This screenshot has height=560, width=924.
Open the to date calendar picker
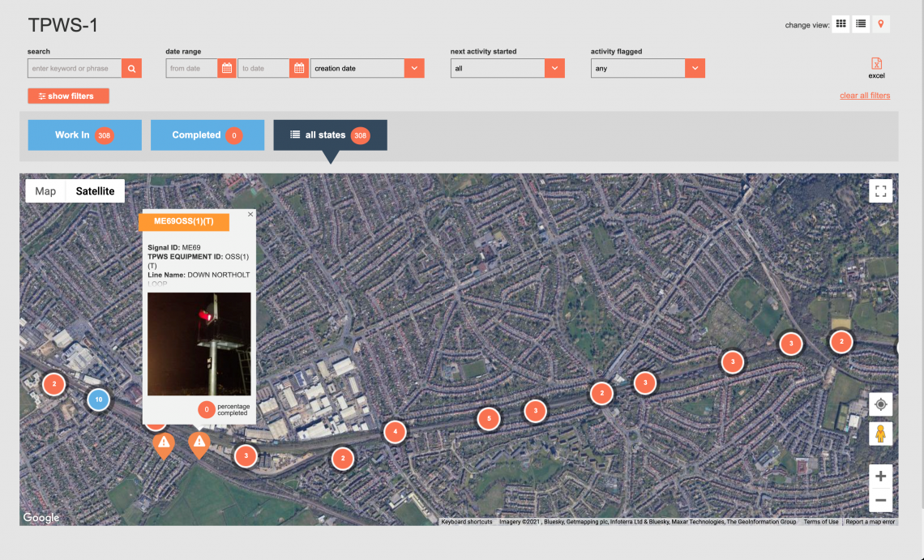pos(299,69)
